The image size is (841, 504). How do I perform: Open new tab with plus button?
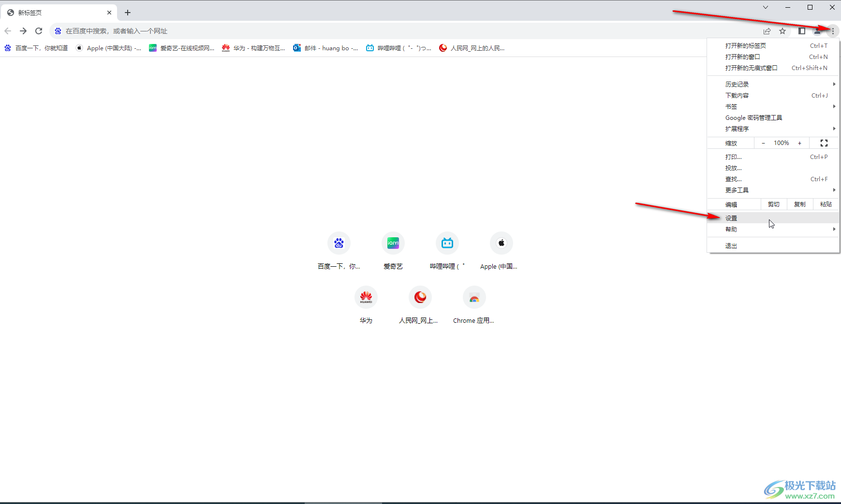(x=128, y=13)
